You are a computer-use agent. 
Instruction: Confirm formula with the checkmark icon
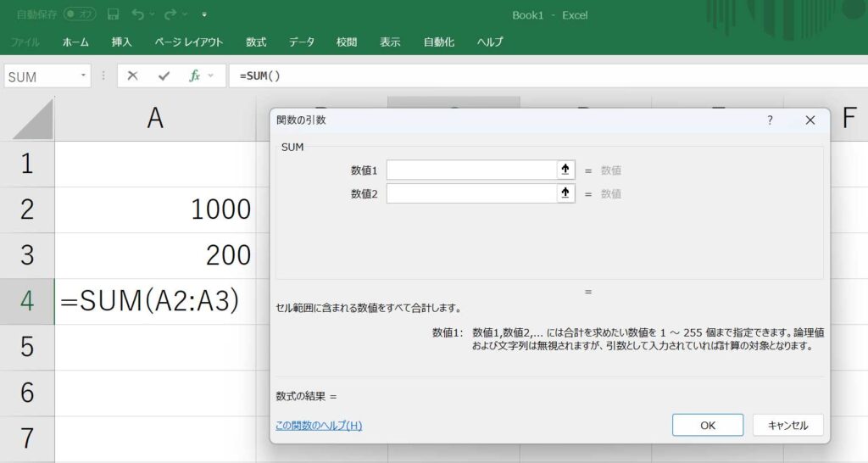pos(164,75)
